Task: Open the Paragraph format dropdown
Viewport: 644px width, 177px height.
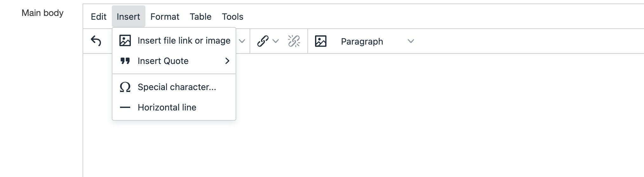Action: tap(377, 41)
